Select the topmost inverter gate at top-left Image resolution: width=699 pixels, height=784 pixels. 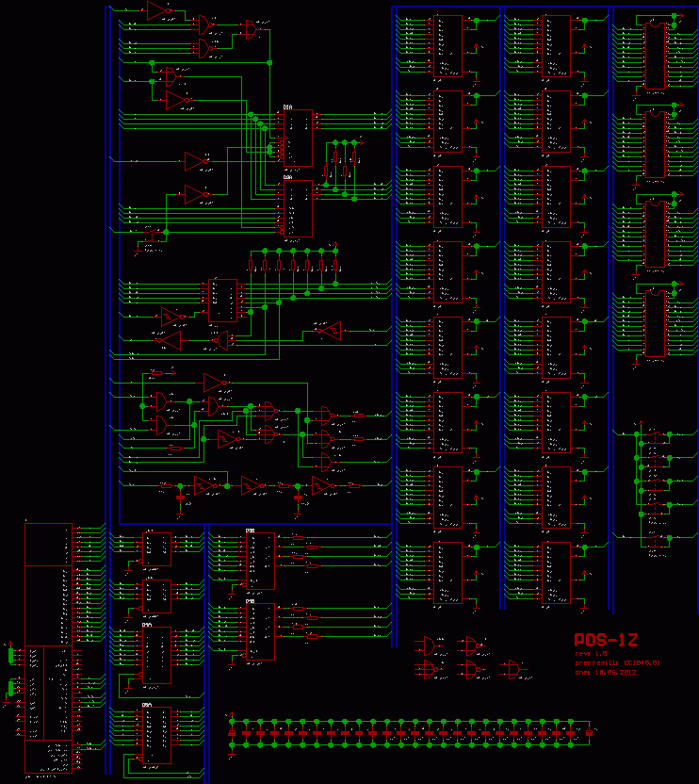[158, 10]
